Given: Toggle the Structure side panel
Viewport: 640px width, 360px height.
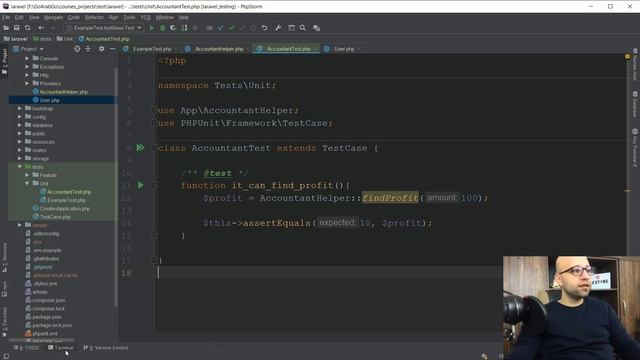Looking at the screenshot, I should [4, 258].
